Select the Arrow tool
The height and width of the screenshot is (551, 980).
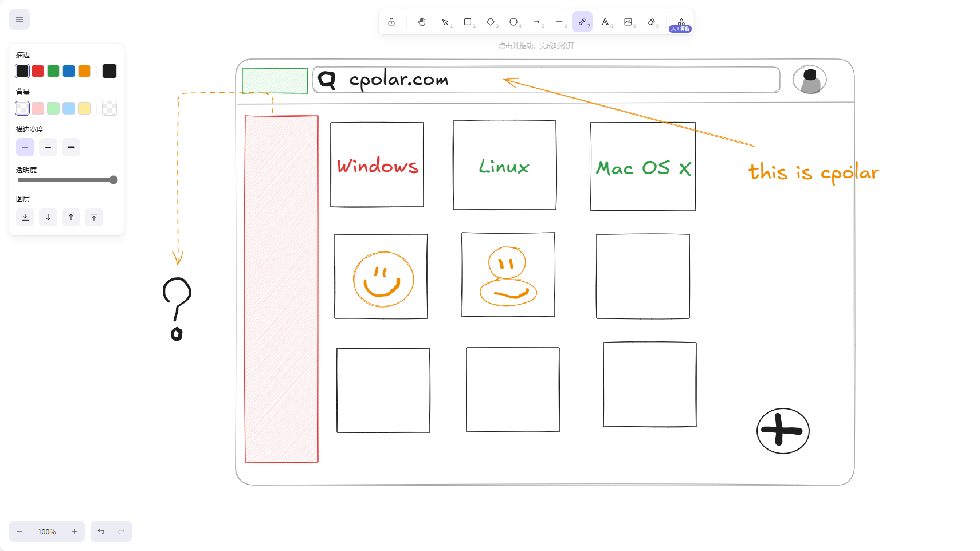536,22
